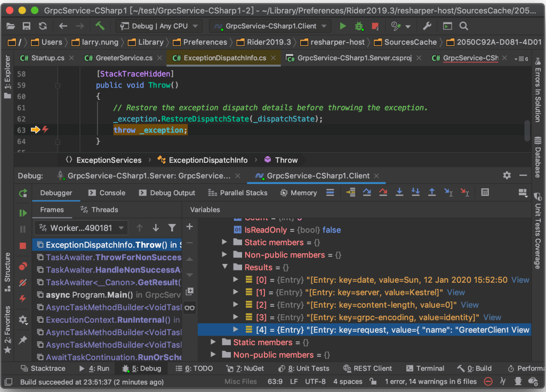Click View link for the [3] grpc-encoding entry

coord(492,317)
